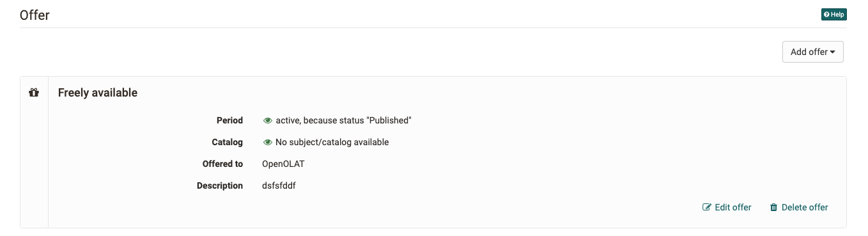Click the Description field label
This screenshot has height=236, width=868.
point(220,185)
